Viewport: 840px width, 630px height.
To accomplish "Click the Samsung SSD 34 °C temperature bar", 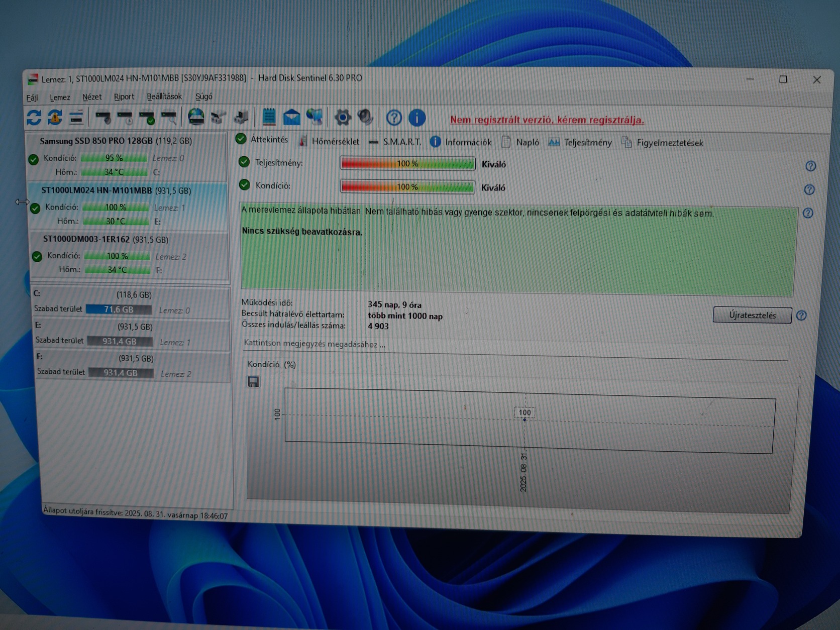I will (114, 172).
